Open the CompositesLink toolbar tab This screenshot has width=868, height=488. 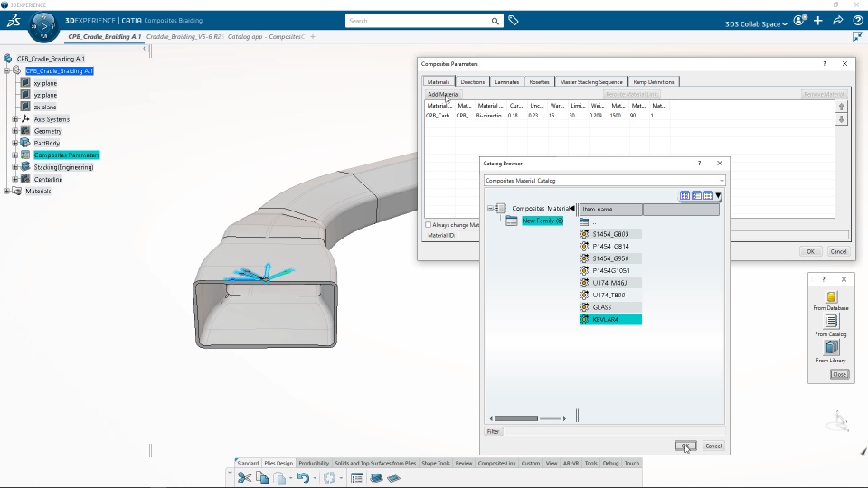[x=496, y=463]
